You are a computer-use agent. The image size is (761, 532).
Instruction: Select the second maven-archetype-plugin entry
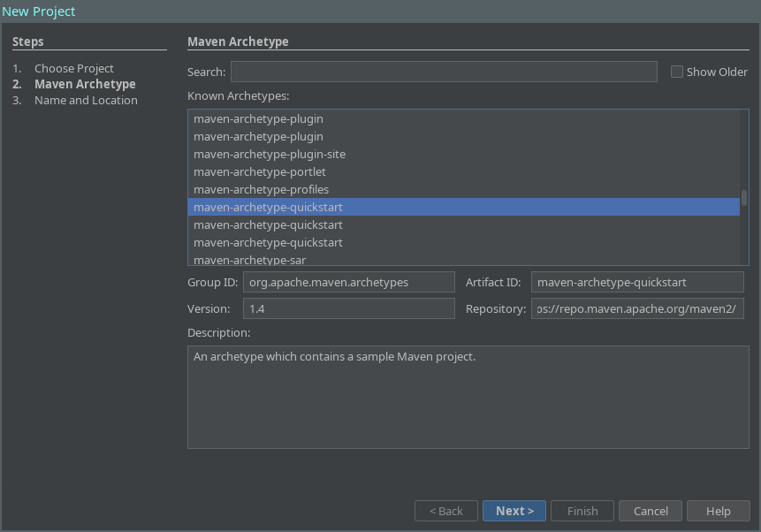click(x=258, y=136)
